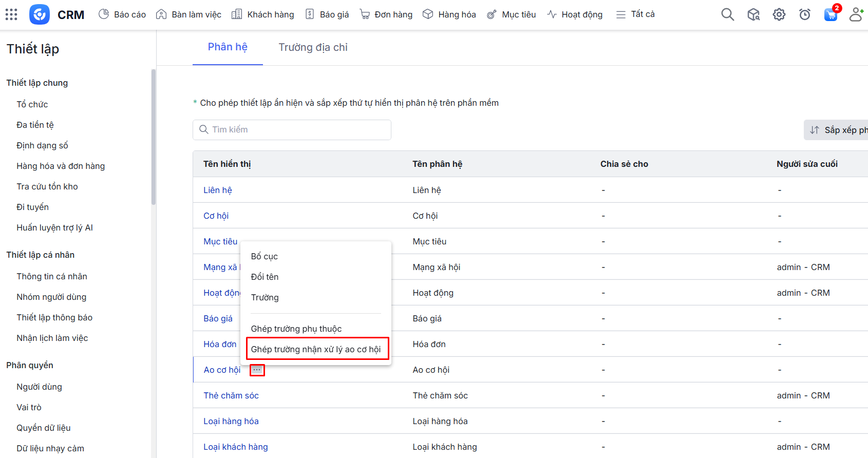Switch to the Trường địa chỉ tab
The width and height of the screenshot is (868, 458).
coord(313,47)
